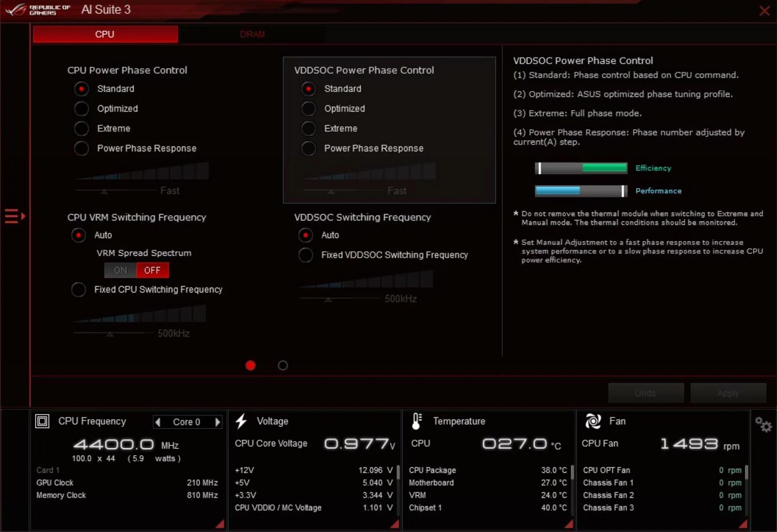
Task: Select Auto for CPU VRM Switching Frequency
Action: tap(78, 235)
